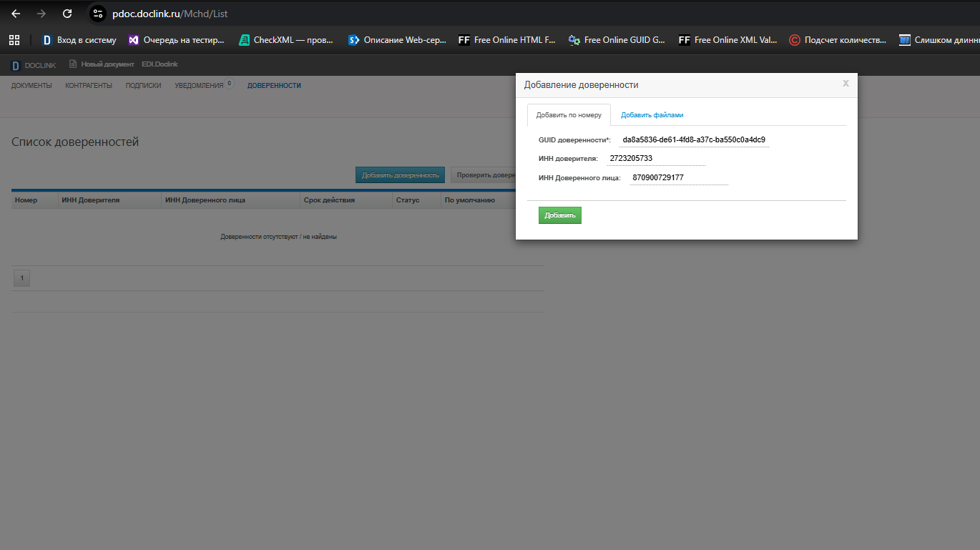
Task: Open the КОНТРАГЕНТЫ menu section
Action: (89, 86)
